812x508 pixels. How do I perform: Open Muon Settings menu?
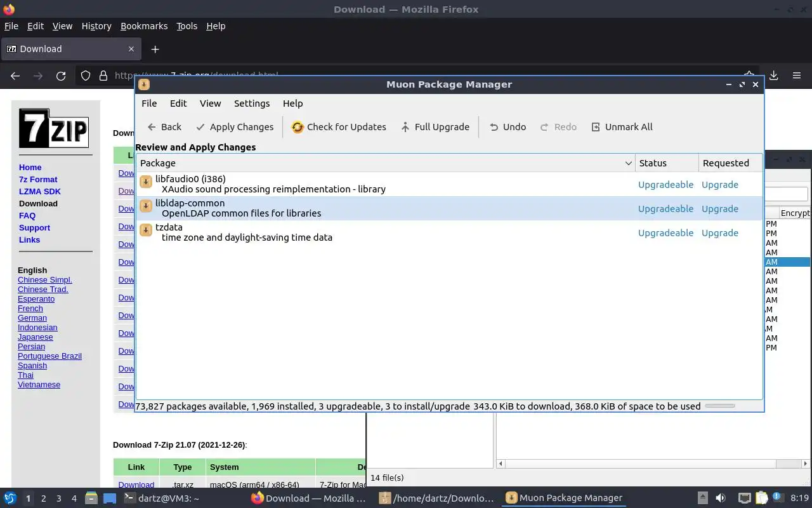(252, 104)
